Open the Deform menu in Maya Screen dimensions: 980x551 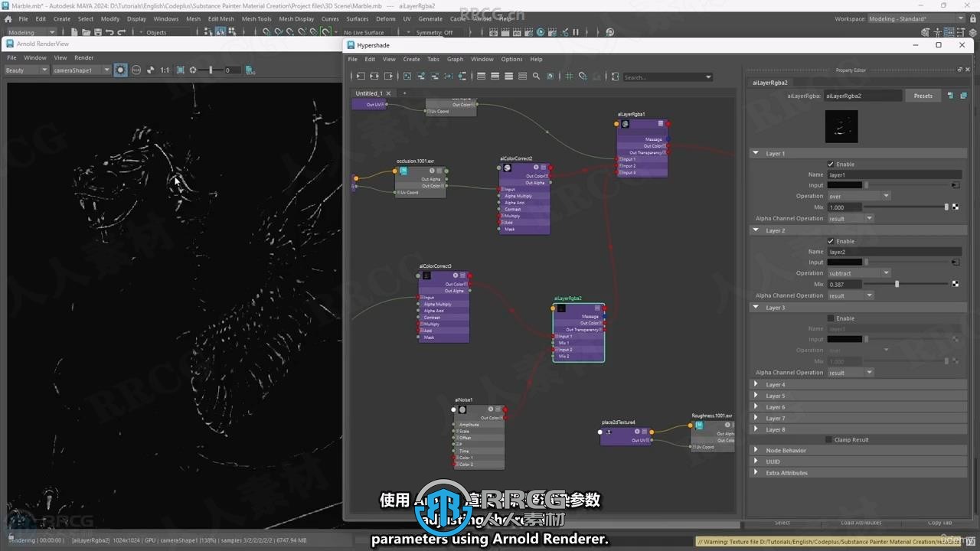386,18
